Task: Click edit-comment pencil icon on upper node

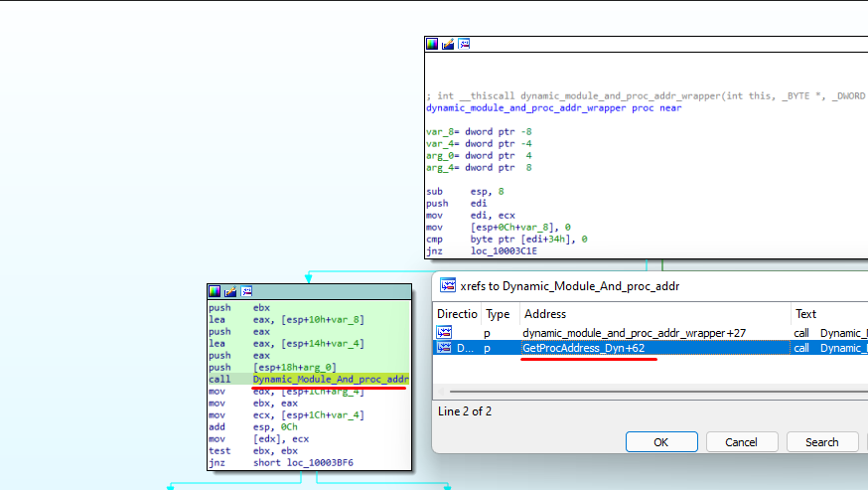Action: tap(448, 44)
